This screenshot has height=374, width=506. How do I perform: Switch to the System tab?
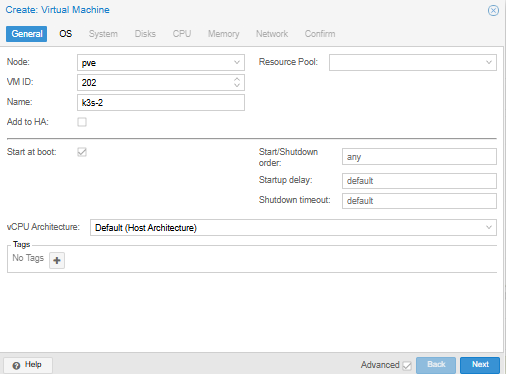(x=103, y=34)
